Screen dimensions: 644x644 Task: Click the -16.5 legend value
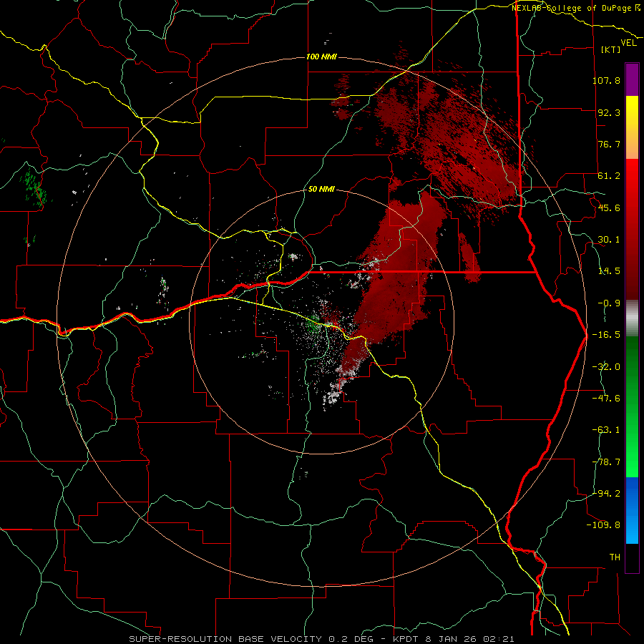click(x=606, y=335)
